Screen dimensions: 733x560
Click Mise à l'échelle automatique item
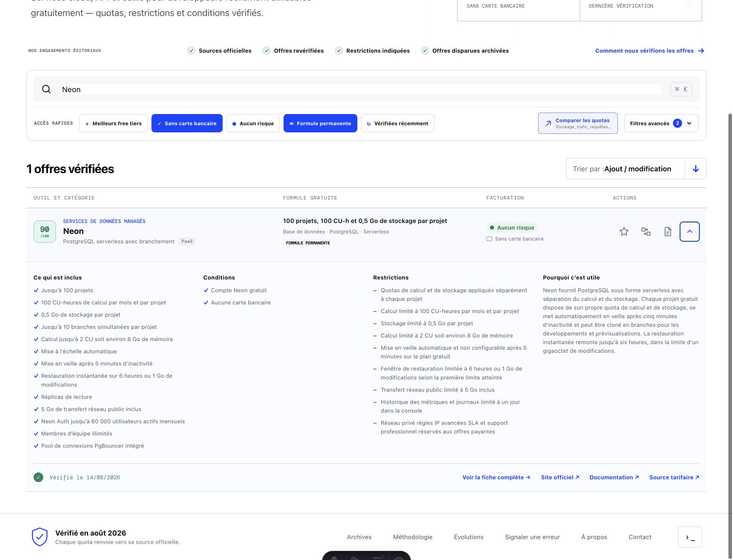(x=79, y=351)
